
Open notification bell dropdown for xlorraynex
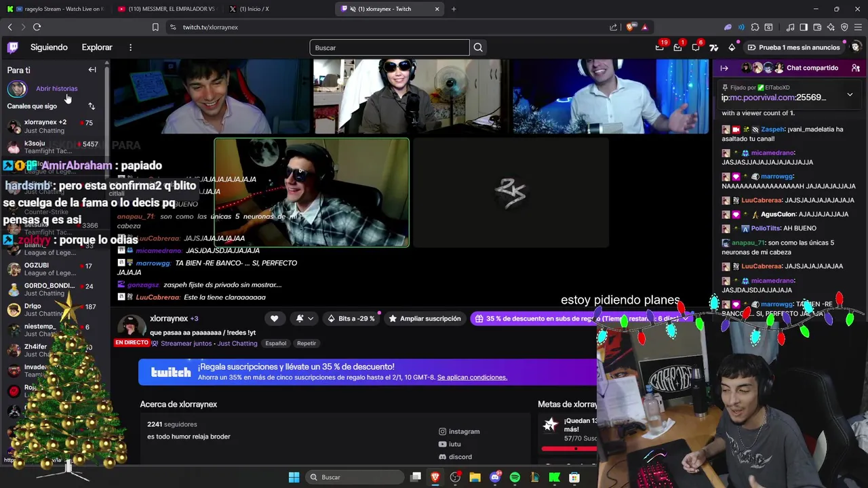(x=304, y=319)
